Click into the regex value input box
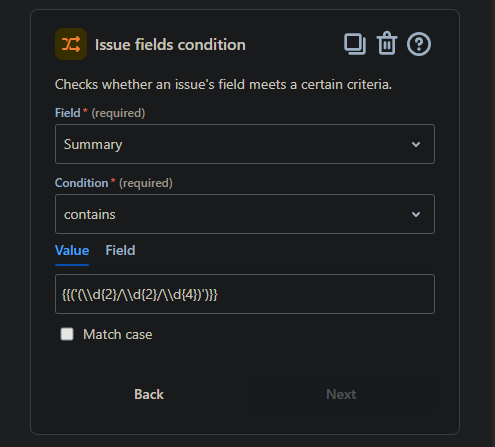This screenshot has width=495, height=447. pos(245,294)
